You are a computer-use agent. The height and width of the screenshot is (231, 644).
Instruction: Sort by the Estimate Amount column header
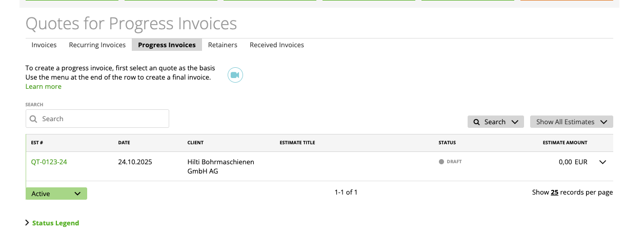coord(565,143)
